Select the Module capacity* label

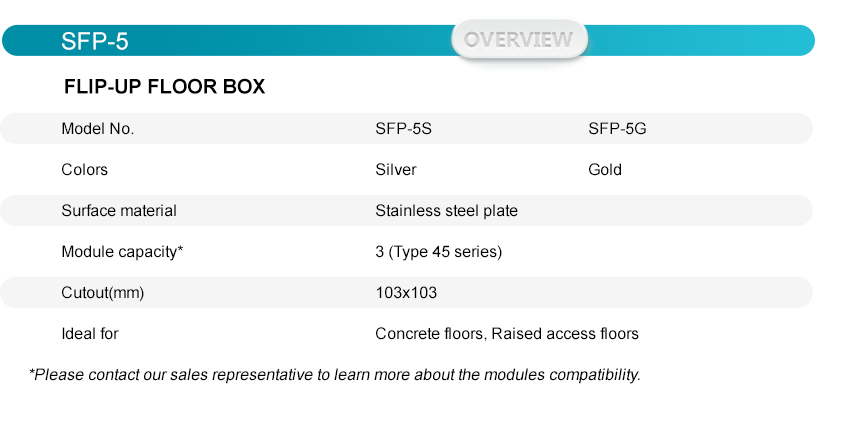[122, 252]
